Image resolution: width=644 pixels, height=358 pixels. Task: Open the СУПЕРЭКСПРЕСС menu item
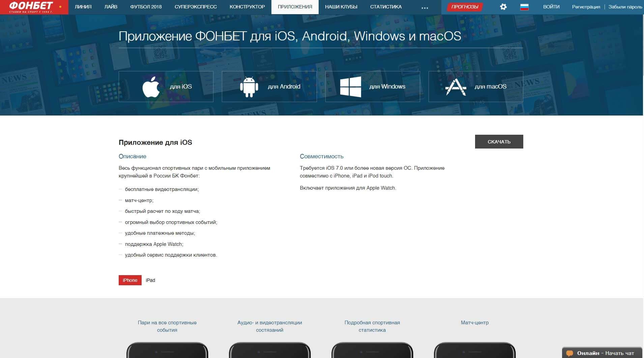(196, 7)
